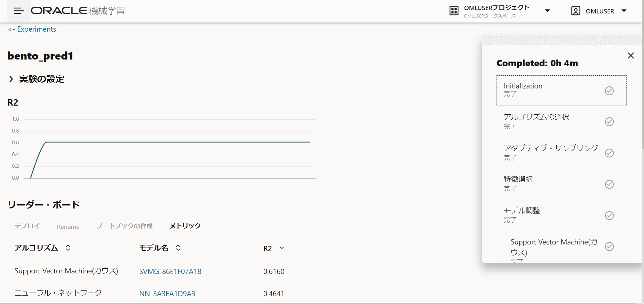Click the Support Vector Machine step check icon
The width and height of the screenshot is (644, 304).
point(609,246)
